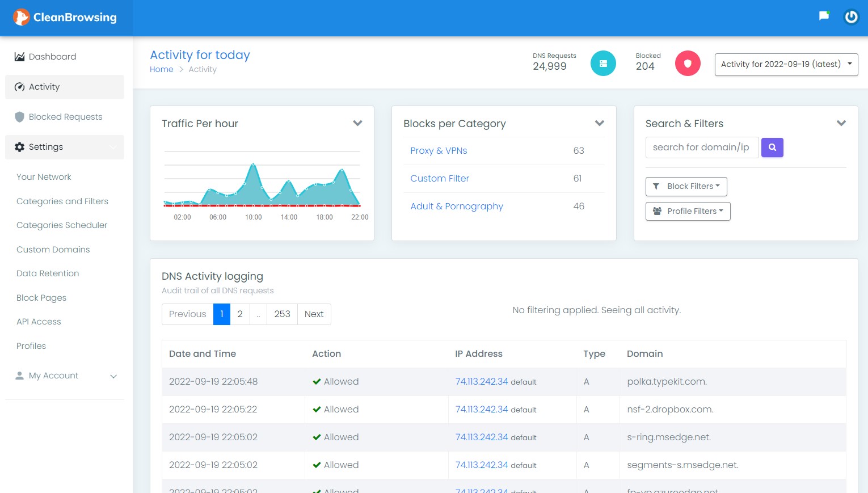Viewport: 868px width, 493px height.
Task: Collapse the Traffic Per hour panel
Action: tap(357, 123)
